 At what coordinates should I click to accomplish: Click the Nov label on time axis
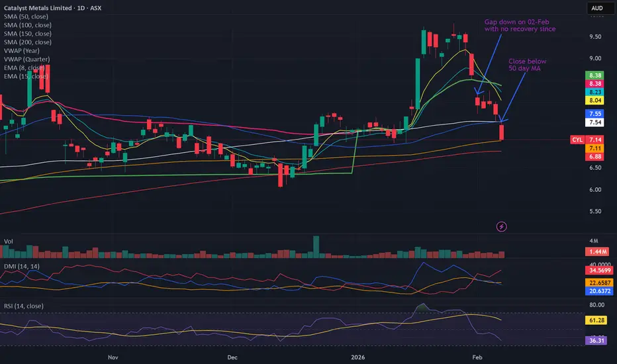tap(113, 357)
